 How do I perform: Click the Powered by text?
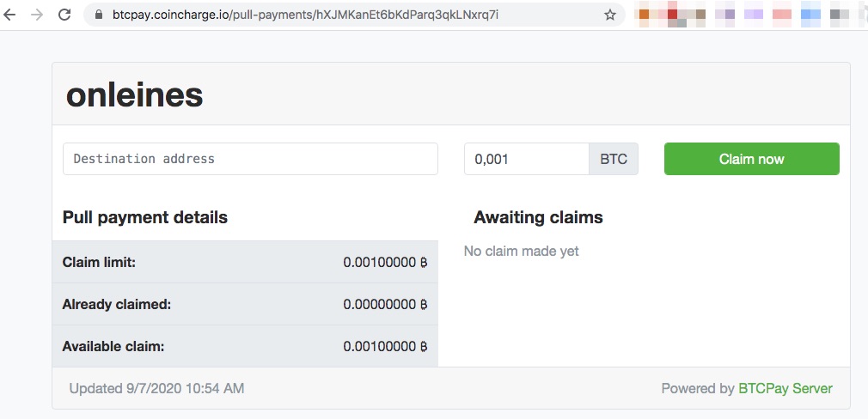coord(698,389)
